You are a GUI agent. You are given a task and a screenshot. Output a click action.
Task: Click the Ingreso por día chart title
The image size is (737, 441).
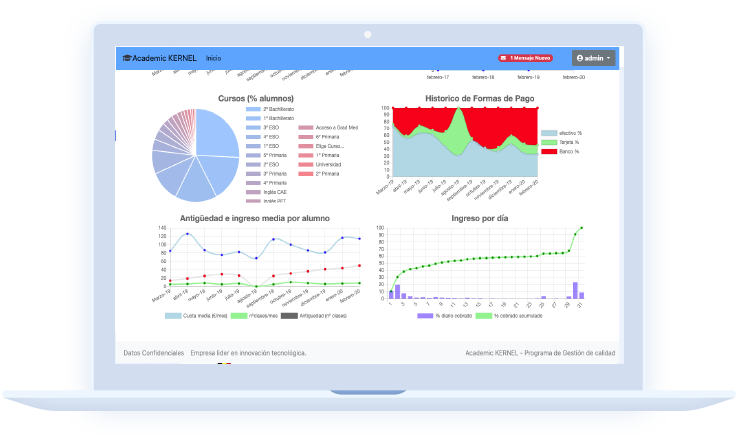point(479,218)
